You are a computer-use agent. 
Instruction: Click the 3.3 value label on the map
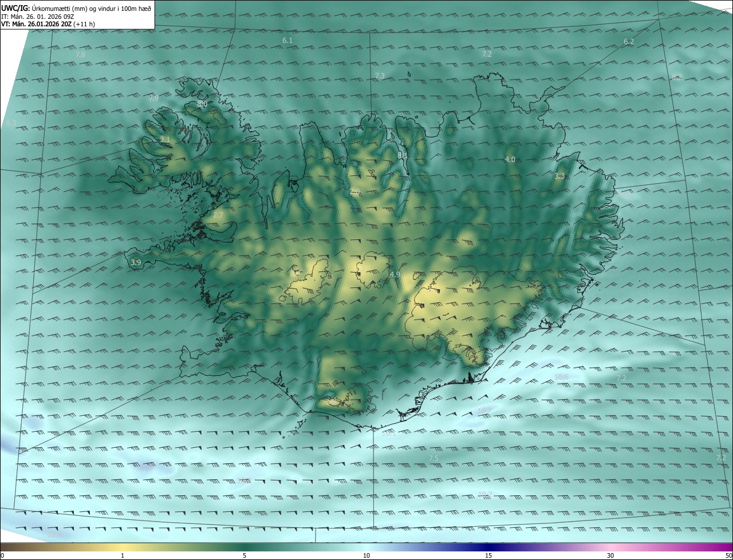pyautogui.click(x=560, y=176)
